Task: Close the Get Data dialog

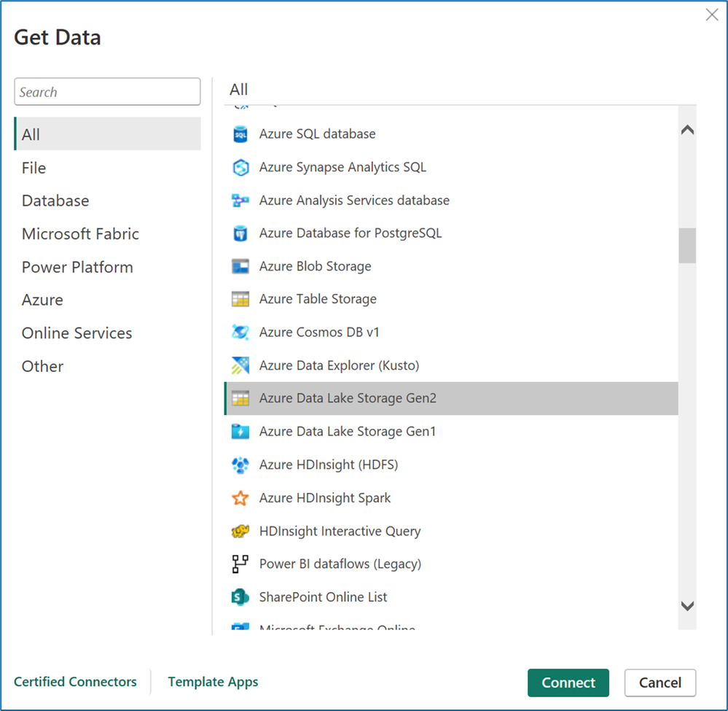Action: [712, 15]
